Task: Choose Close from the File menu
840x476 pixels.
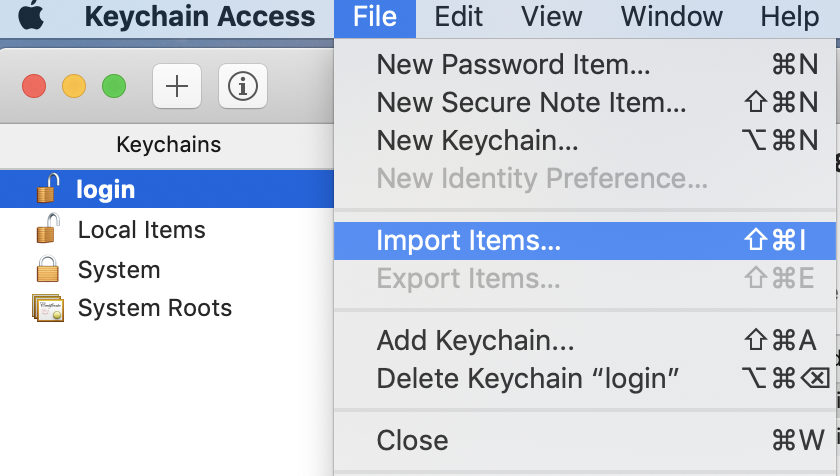Action: (584, 441)
